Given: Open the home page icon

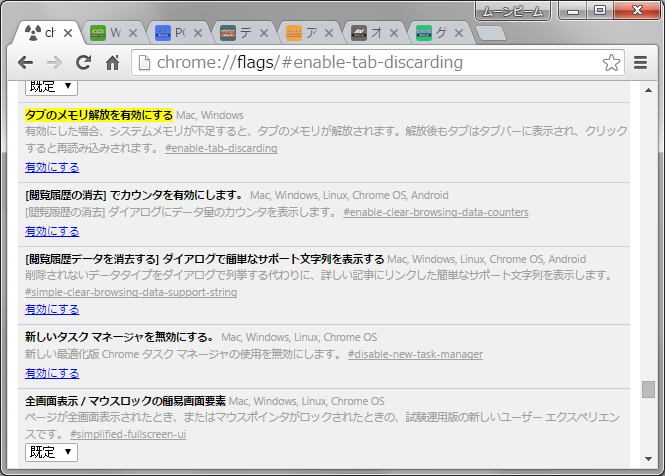Looking at the screenshot, I should pyautogui.click(x=112, y=63).
